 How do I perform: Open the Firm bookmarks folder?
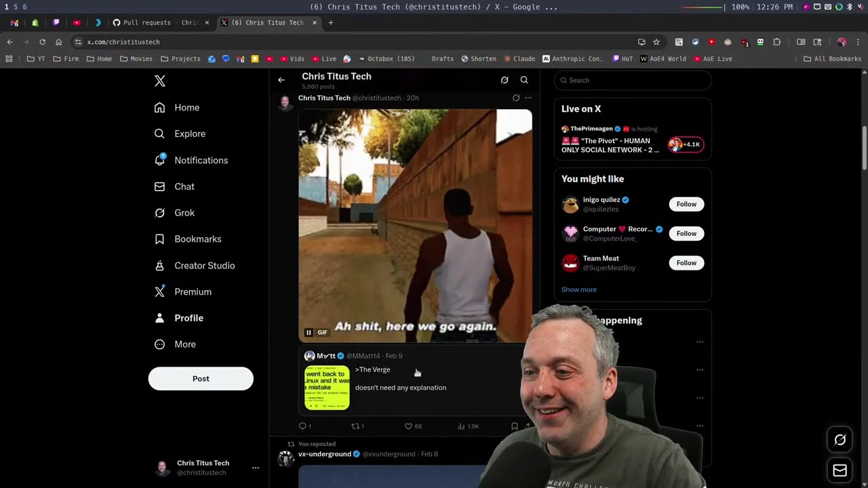tap(66, 59)
